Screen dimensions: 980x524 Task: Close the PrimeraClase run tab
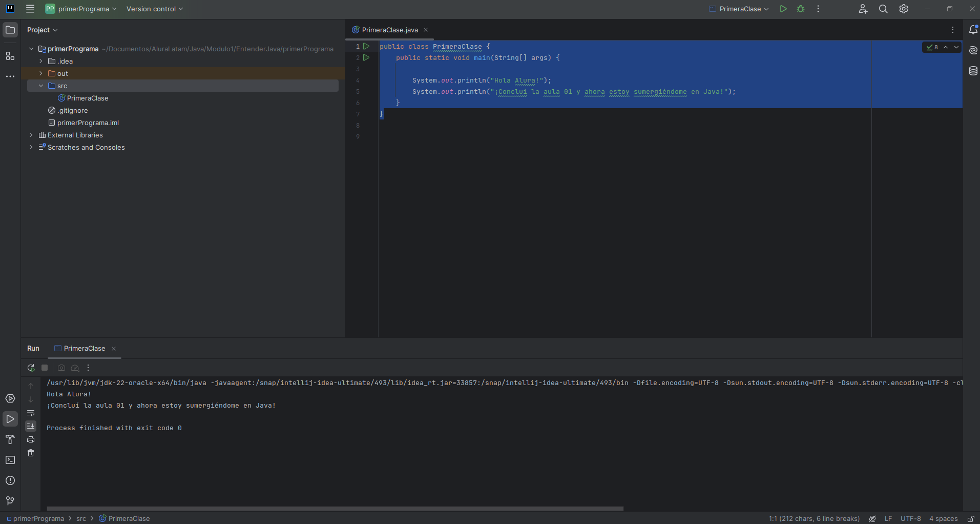click(x=114, y=349)
